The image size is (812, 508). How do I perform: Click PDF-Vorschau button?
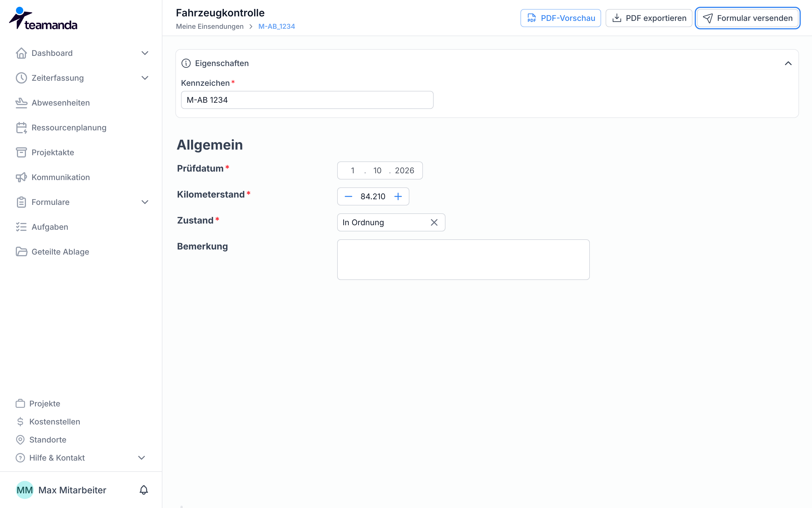click(x=561, y=18)
